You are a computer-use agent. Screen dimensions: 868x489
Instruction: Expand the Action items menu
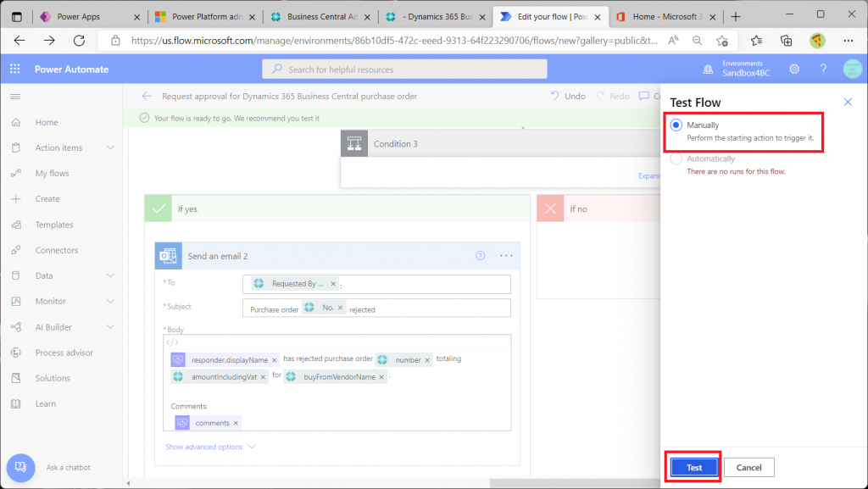point(110,147)
